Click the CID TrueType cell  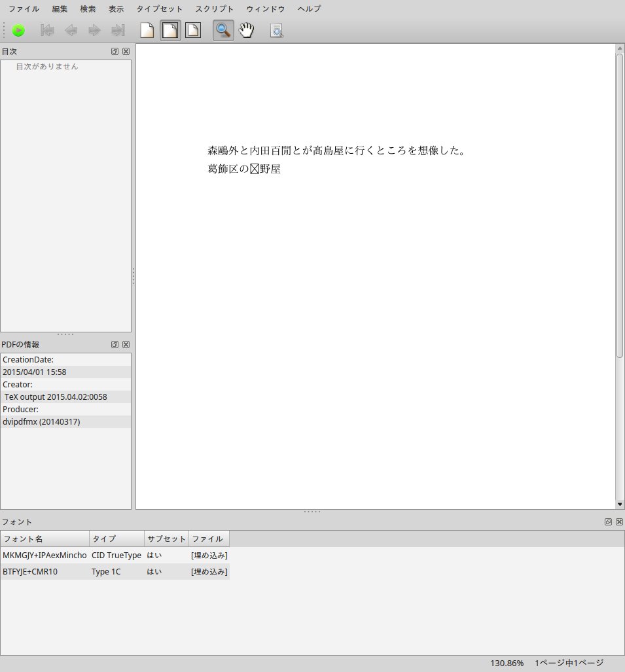[x=116, y=555]
